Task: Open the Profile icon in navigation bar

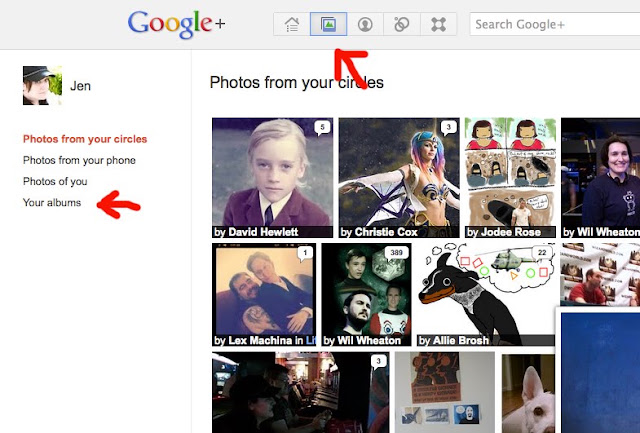Action: pos(365,24)
